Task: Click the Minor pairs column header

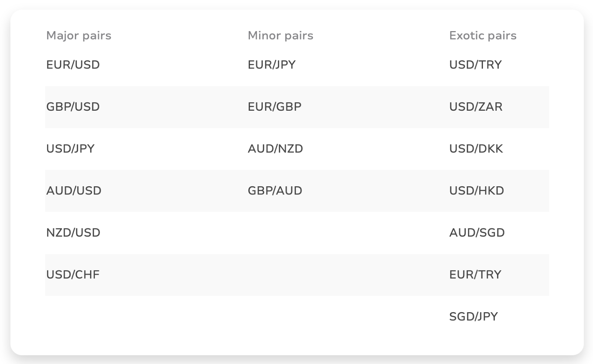Action: (x=280, y=36)
